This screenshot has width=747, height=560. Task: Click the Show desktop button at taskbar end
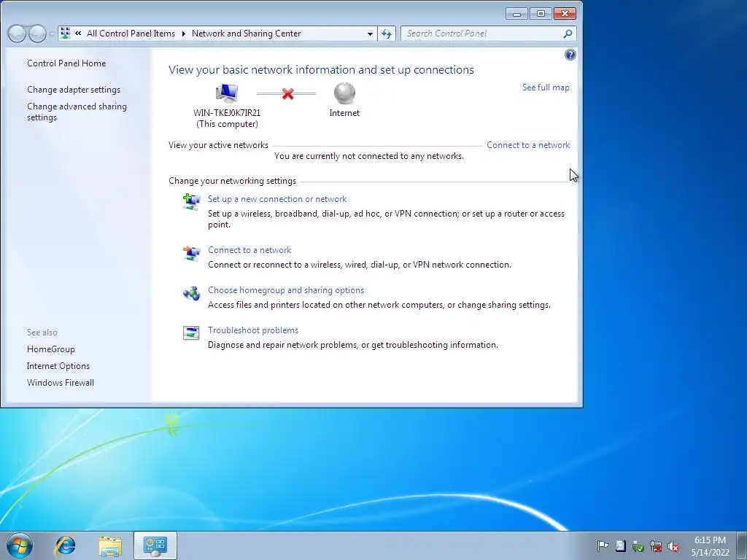(x=743, y=545)
